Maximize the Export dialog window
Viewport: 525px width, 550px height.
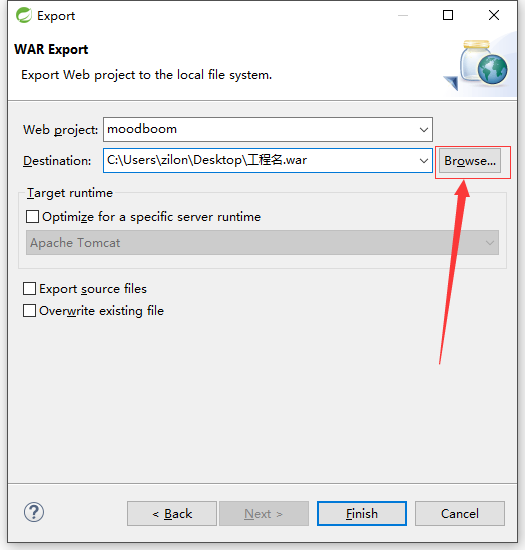click(x=448, y=15)
